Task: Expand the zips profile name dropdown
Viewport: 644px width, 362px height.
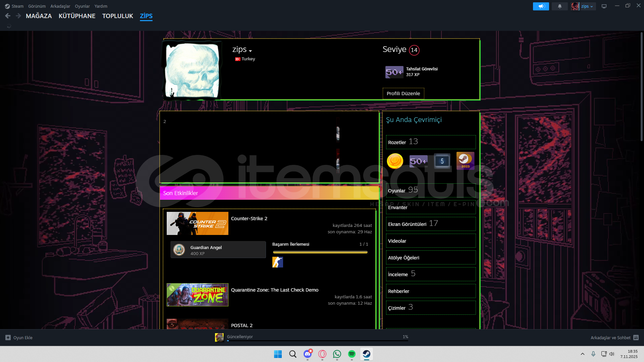Action: click(250, 51)
